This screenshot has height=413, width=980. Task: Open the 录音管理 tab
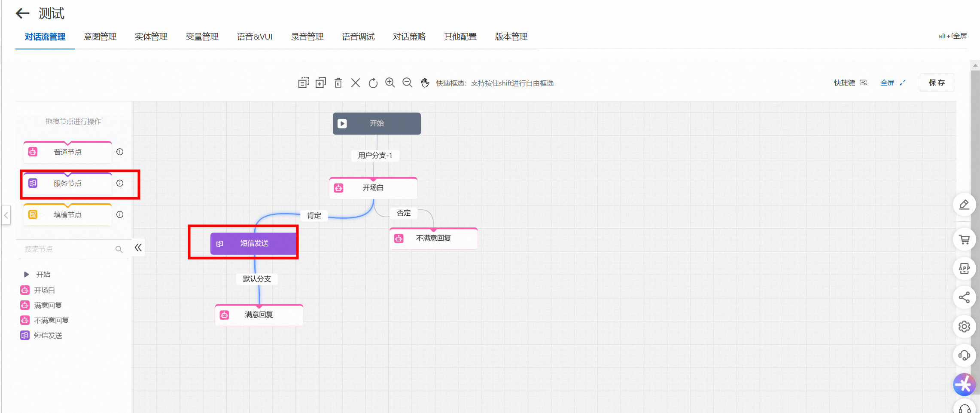coord(307,37)
